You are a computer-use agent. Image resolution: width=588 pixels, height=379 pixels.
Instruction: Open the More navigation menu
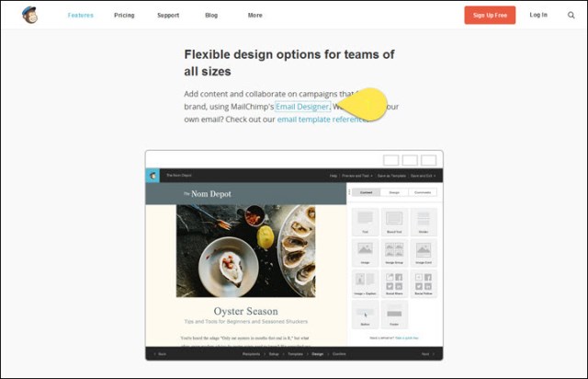255,16
